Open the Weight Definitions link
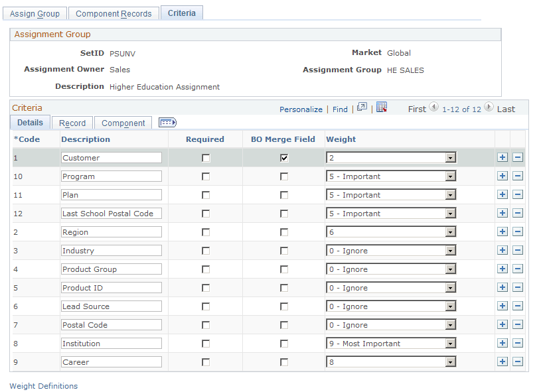541x392 pixels. (43, 385)
